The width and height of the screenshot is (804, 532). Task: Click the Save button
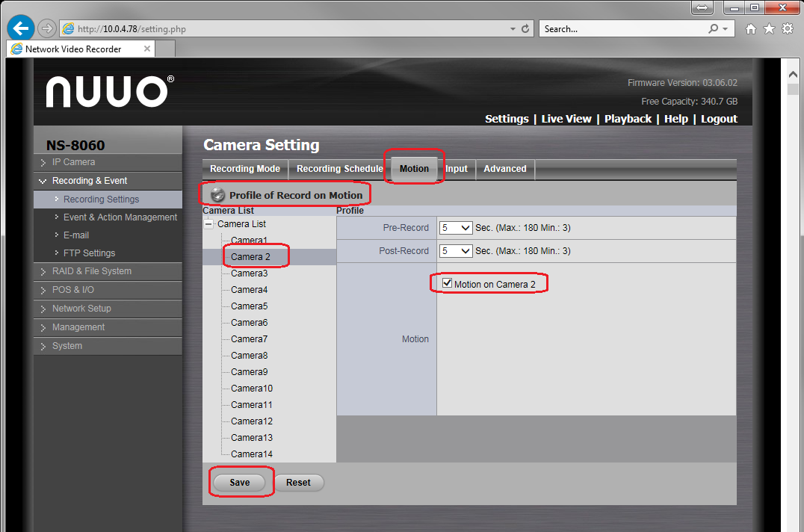tap(239, 483)
